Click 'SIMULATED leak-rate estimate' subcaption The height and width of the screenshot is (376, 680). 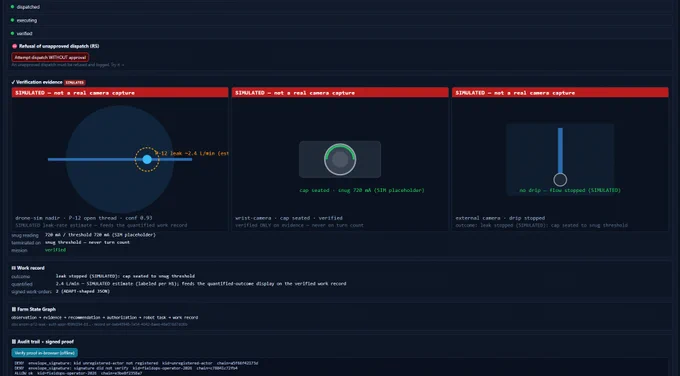[x=101, y=225]
